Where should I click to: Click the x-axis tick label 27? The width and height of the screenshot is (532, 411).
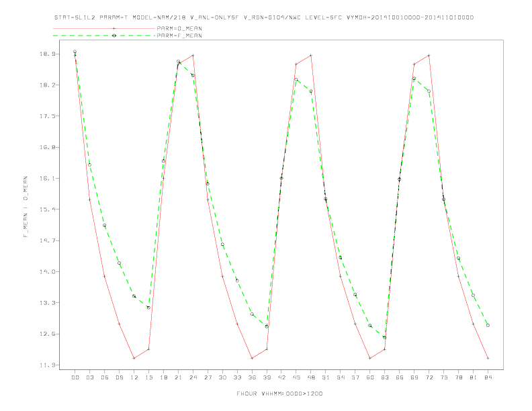click(208, 377)
